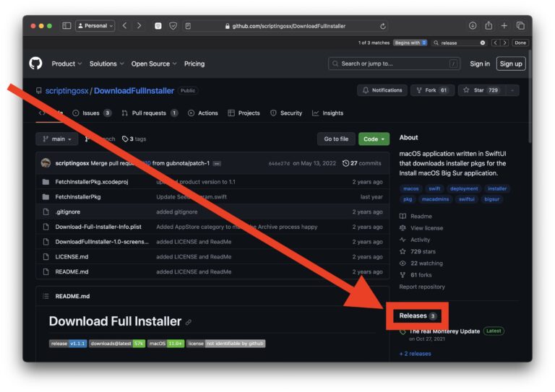Switch to the Projects tab
555x392 pixels.
coord(244,113)
